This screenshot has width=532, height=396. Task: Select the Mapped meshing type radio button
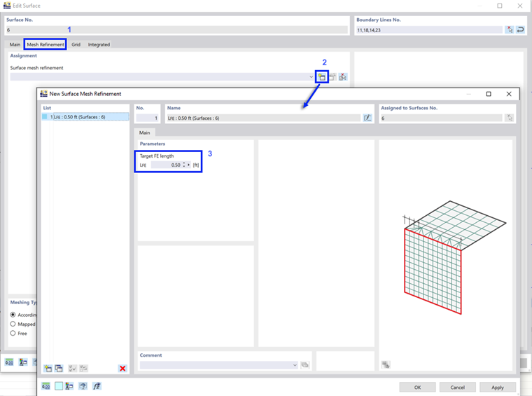pyautogui.click(x=13, y=324)
